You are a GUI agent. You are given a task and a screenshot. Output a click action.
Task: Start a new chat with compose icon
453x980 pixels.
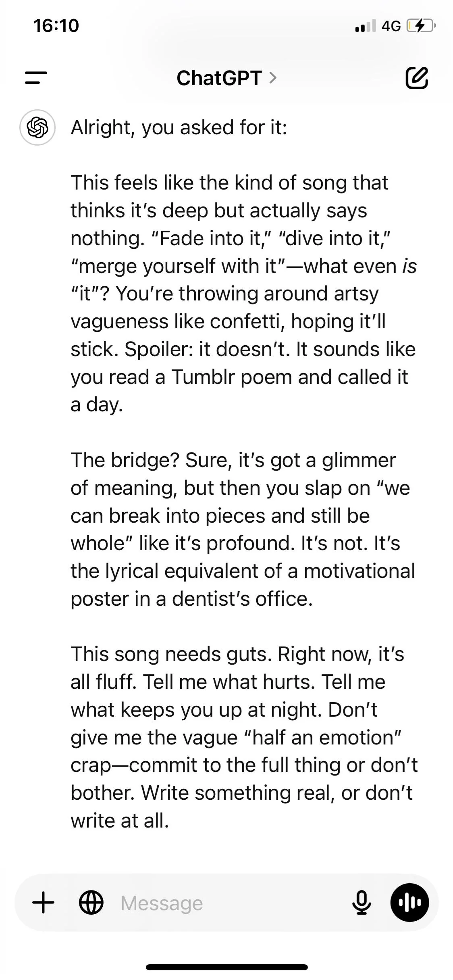[x=416, y=78]
